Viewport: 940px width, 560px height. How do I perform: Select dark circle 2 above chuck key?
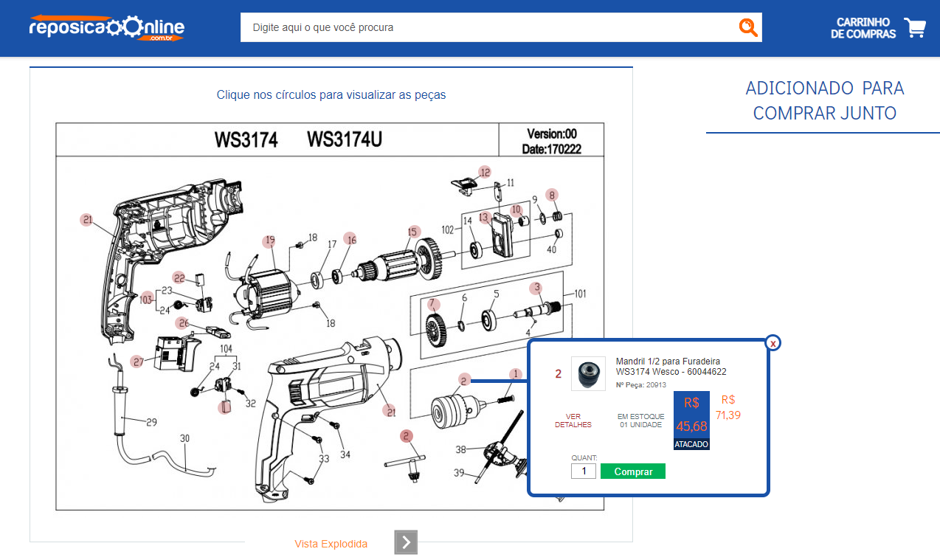tap(407, 435)
